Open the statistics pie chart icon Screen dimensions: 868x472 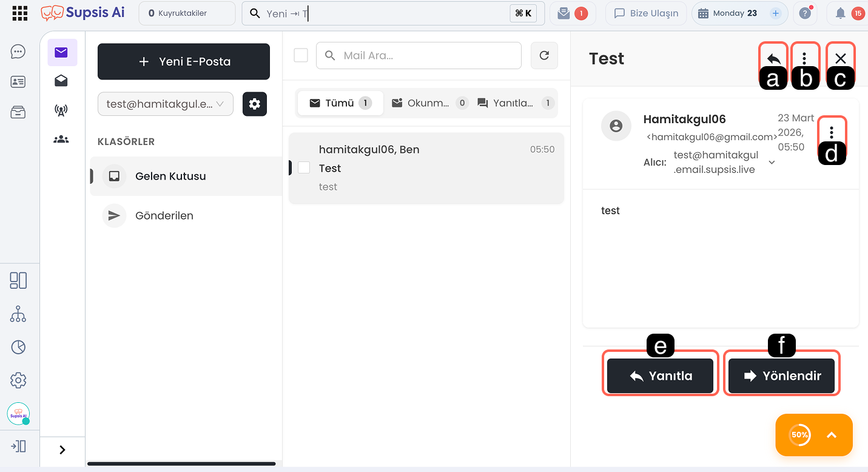[18, 347]
